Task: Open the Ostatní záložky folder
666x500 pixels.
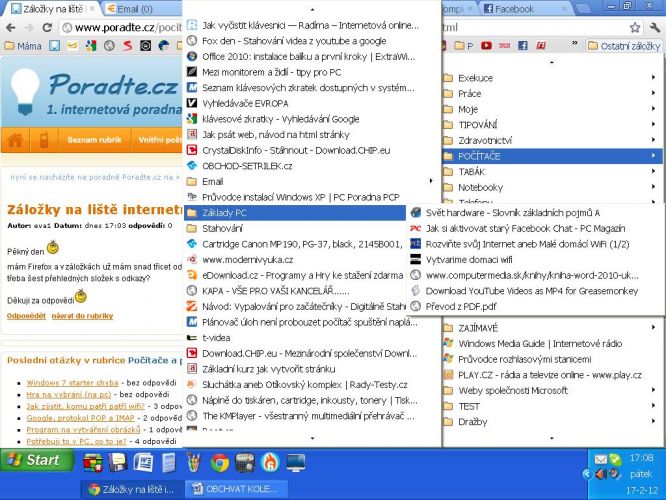Action: coord(624,46)
